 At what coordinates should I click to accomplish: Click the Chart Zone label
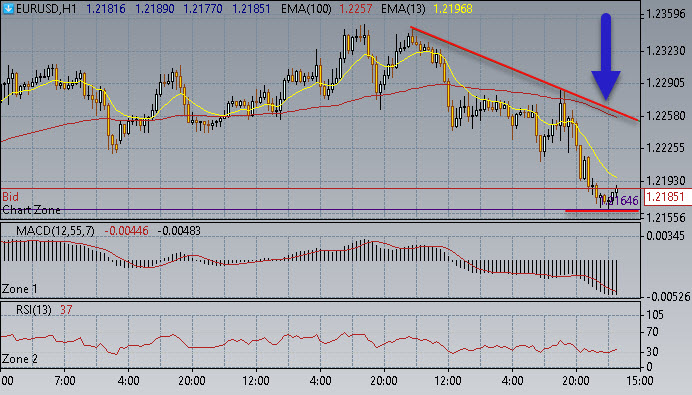31,210
